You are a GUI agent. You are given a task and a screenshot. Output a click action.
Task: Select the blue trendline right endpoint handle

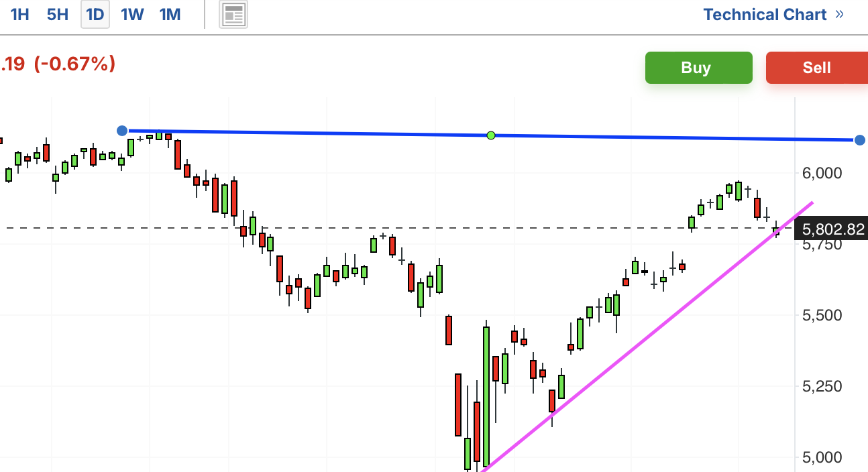[x=860, y=140]
